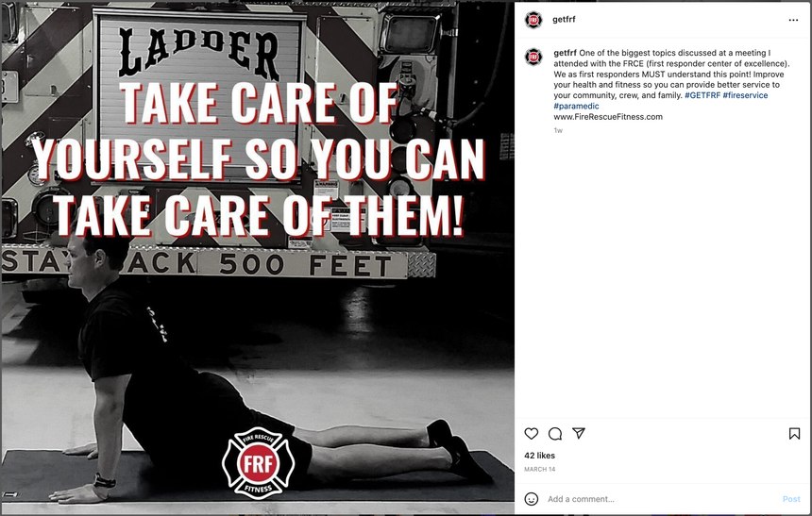This screenshot has height=516, width=812.
Task: Open comments via speech bubble icon
Action: click(x=555, y=434)
